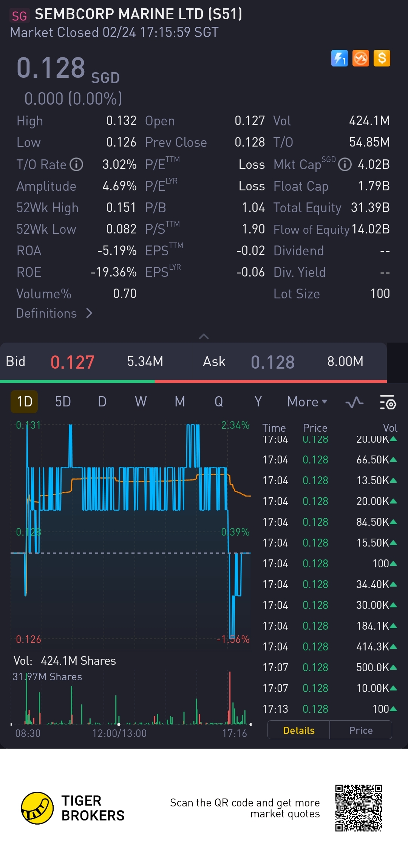Open chart settings list icon
This screenshot has height=868, width=408.
pyautogui.click(x=387, y=402)
